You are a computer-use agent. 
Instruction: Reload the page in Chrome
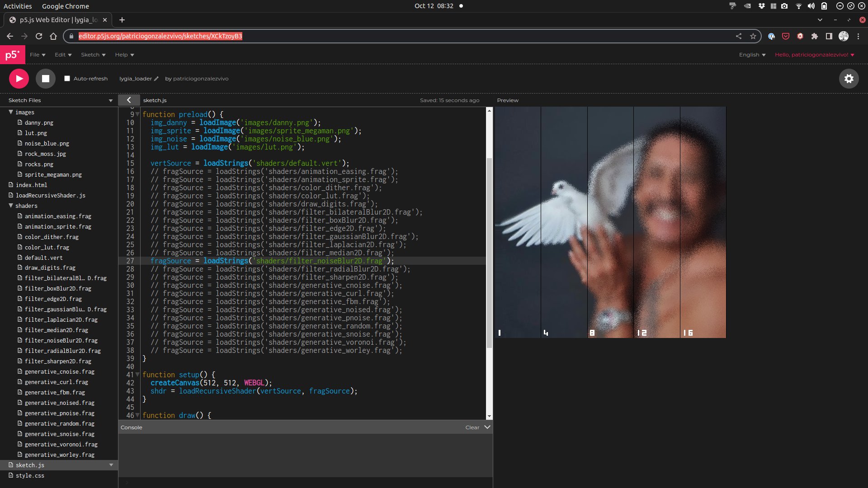tap(39, 36)
